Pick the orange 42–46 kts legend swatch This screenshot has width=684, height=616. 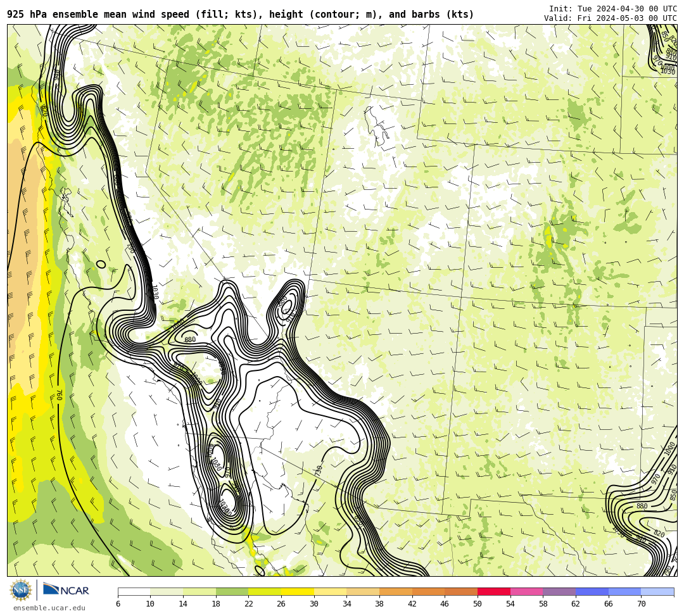tap(428, 591)
